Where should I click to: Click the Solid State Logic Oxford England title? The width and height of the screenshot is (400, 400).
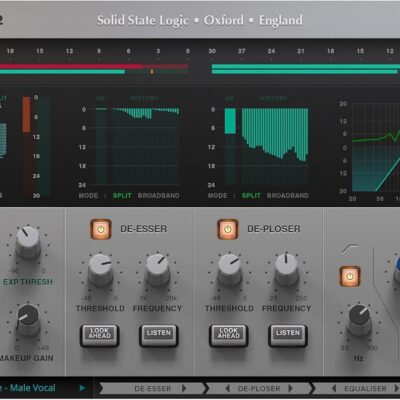(x=200, y=20)
